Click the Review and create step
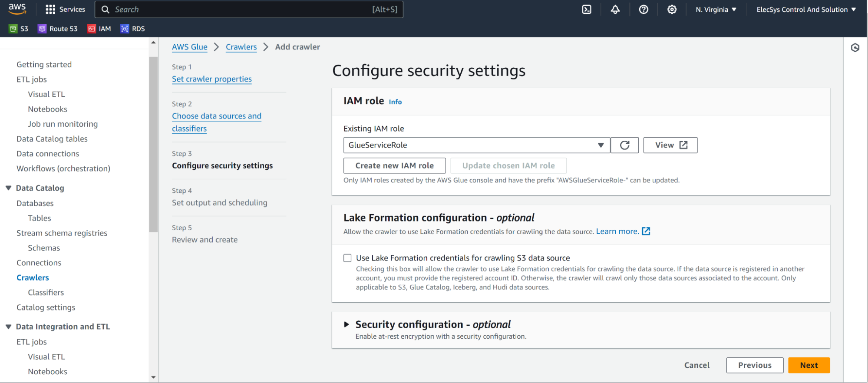868x383 pixels. tap(205, 240)
